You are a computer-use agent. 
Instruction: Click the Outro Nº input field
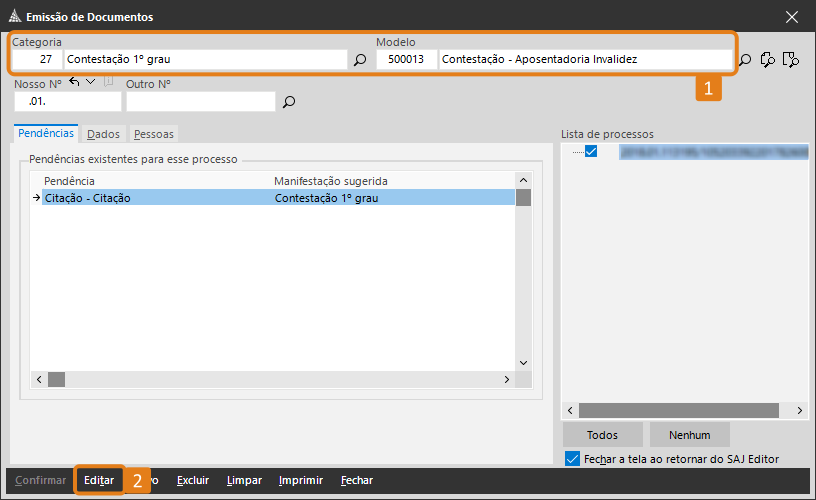[200, 102]
